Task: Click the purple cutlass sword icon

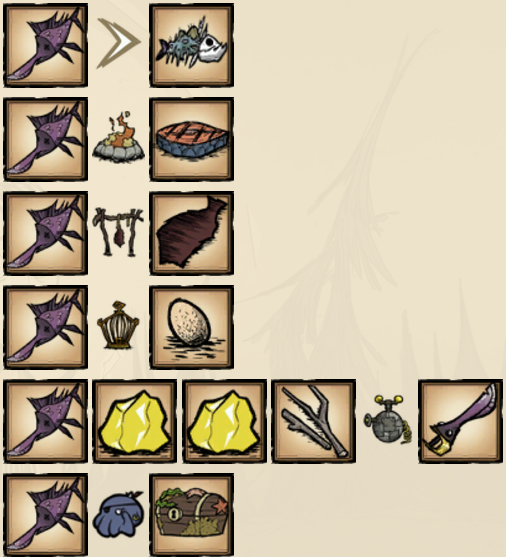Action: [x=461, y=421]
